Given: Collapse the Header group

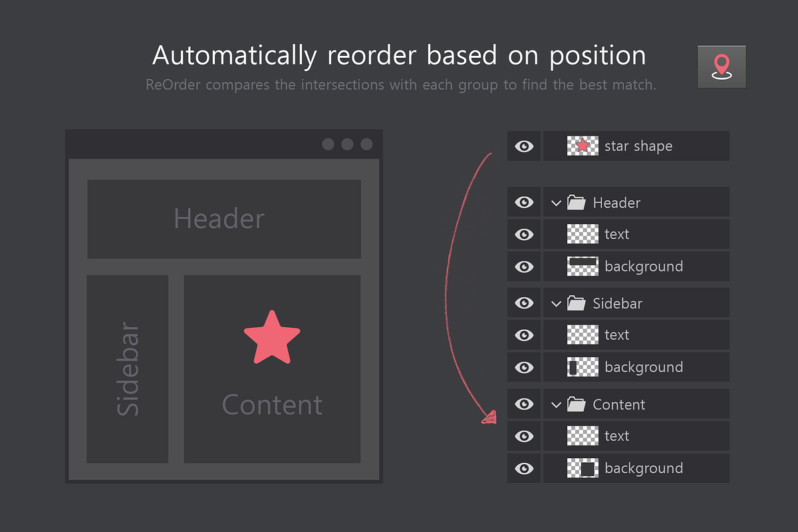Looking at the screenshot, I should pyautogui.click(x=557, y=202).
